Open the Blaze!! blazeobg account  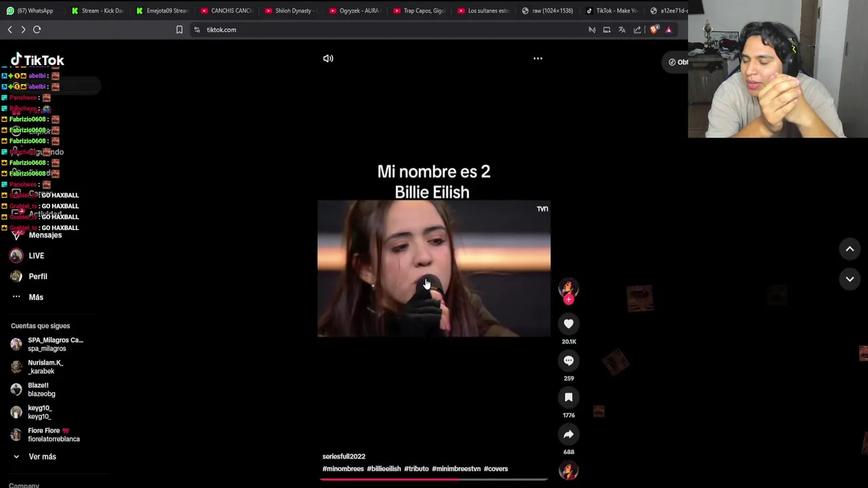(x=33, y=389)
